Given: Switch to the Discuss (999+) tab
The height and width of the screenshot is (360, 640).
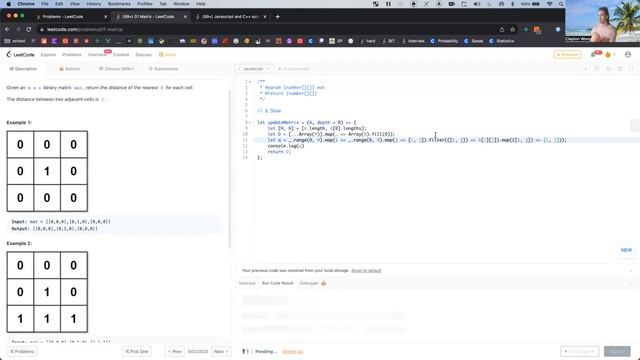Looking at the screenshot, I should [116, 69].
